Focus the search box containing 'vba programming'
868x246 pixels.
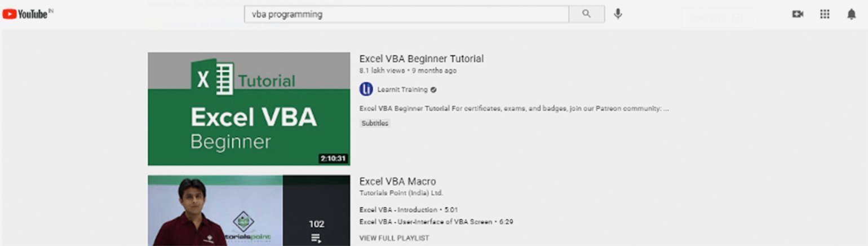tap(406, 14)
